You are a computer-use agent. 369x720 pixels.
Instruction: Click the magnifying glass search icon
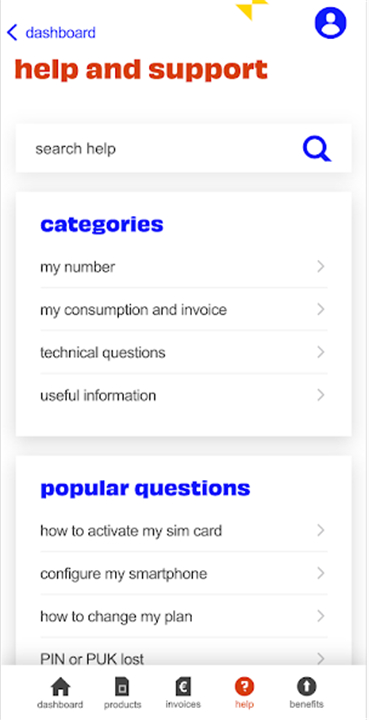point(317,149)
